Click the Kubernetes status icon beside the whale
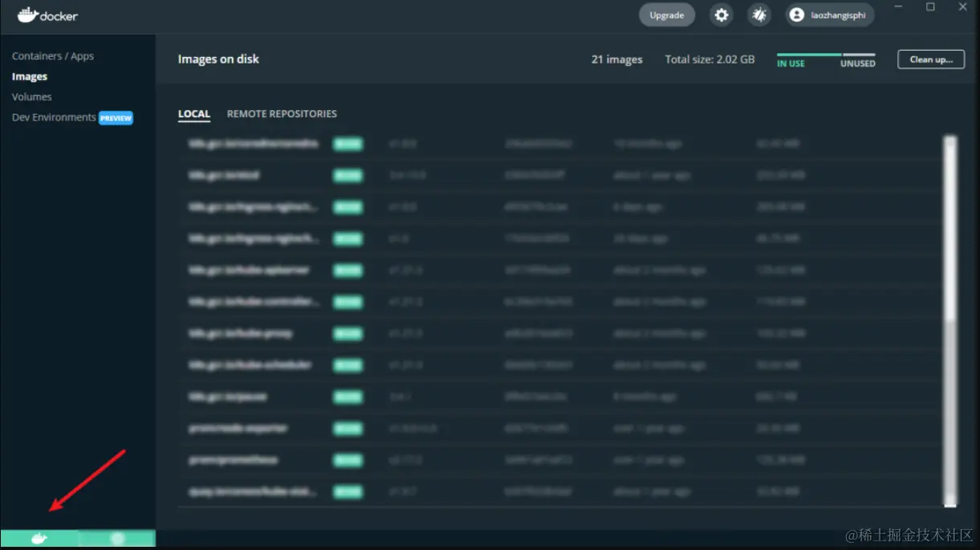This screenshot has width=980, height=550. 117,539
